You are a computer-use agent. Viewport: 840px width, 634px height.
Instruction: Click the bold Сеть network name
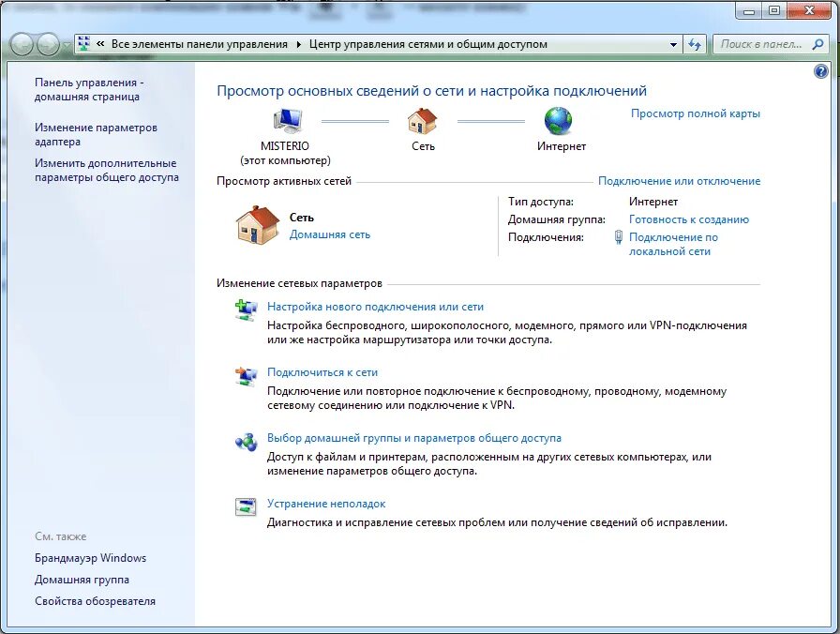pyautogui.click(x=302, y=218)
